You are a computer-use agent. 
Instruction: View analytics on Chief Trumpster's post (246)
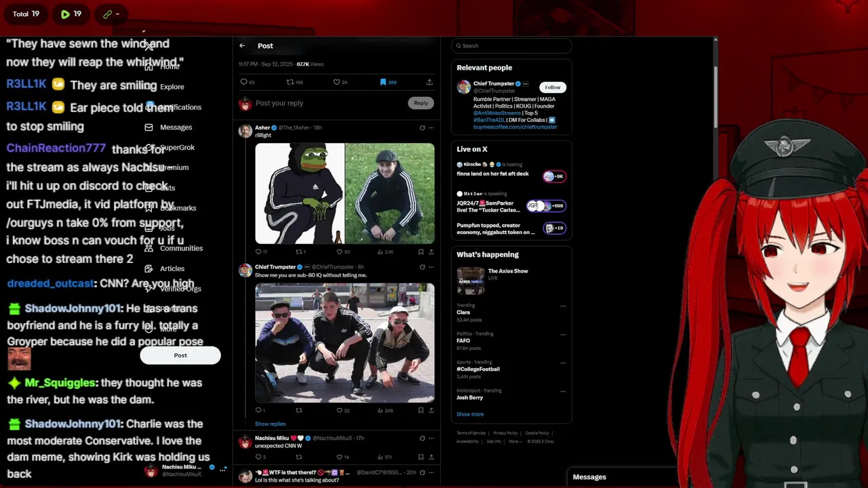[384, 410]
